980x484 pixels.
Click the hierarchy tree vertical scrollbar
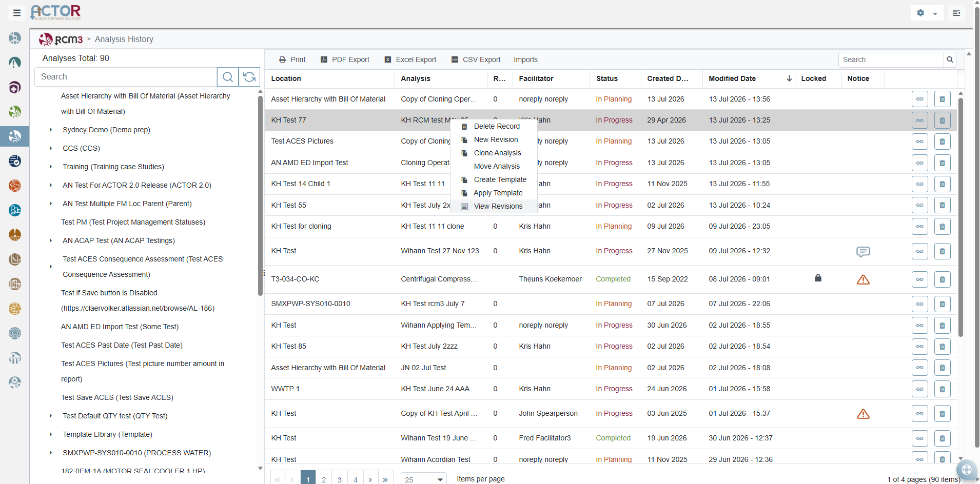click(260, 195)
